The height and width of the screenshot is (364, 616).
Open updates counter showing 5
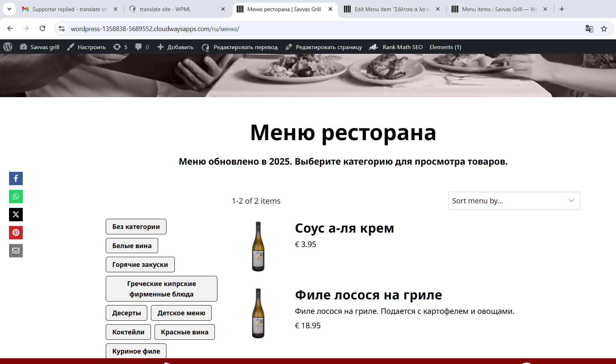[120, 47]
